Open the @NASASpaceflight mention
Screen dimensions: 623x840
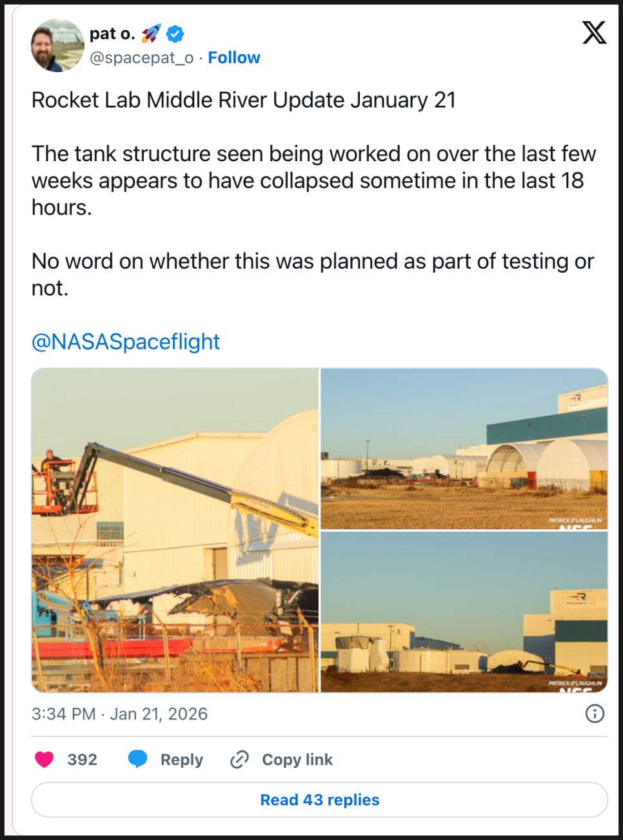(x=126, y=342)
